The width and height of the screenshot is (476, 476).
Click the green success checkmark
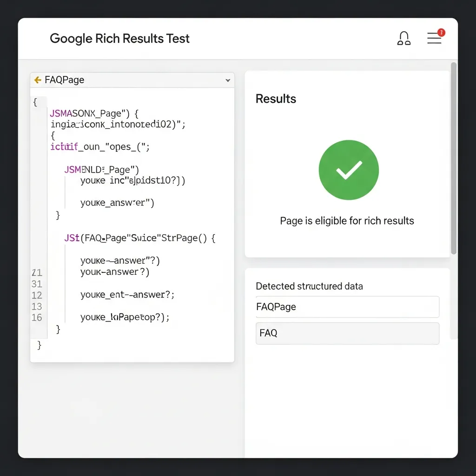pyautogui.click(x=348, y=170)
